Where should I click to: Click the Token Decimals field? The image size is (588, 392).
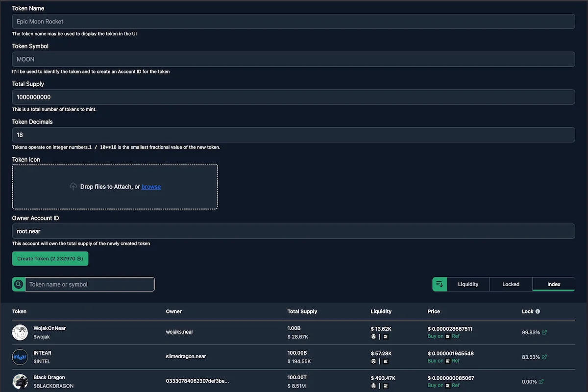point(294,135)
